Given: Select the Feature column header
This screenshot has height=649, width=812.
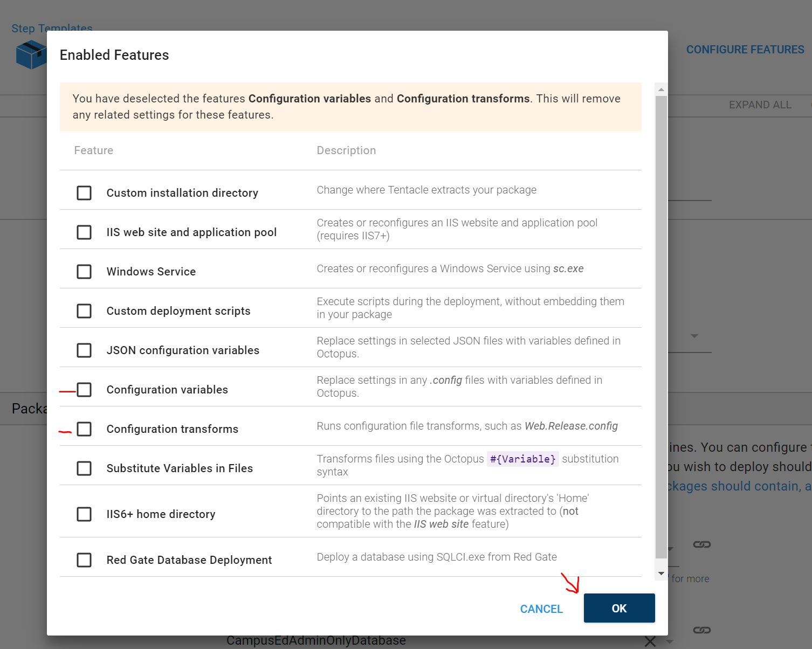Looking at the screenshot, I should (94, 150).
